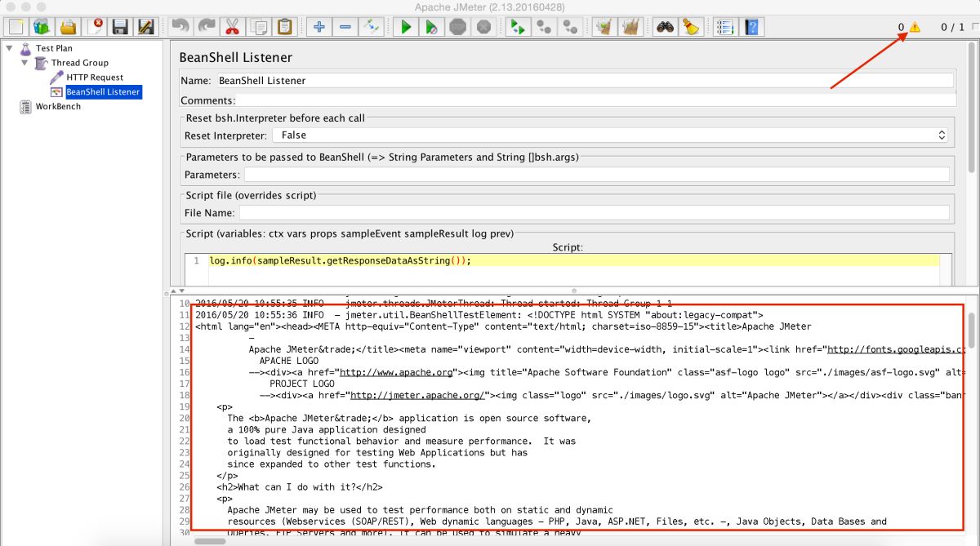Open the Help icon

click(x=751, y=27)
